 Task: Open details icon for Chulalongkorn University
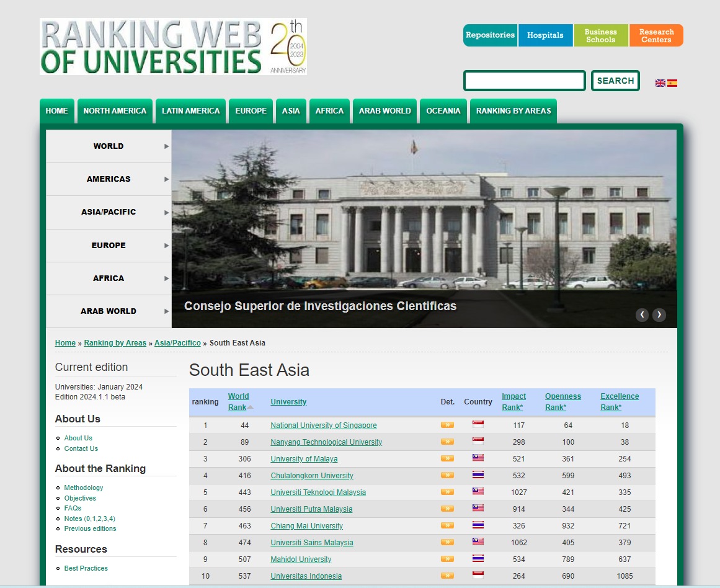(447, 475)
